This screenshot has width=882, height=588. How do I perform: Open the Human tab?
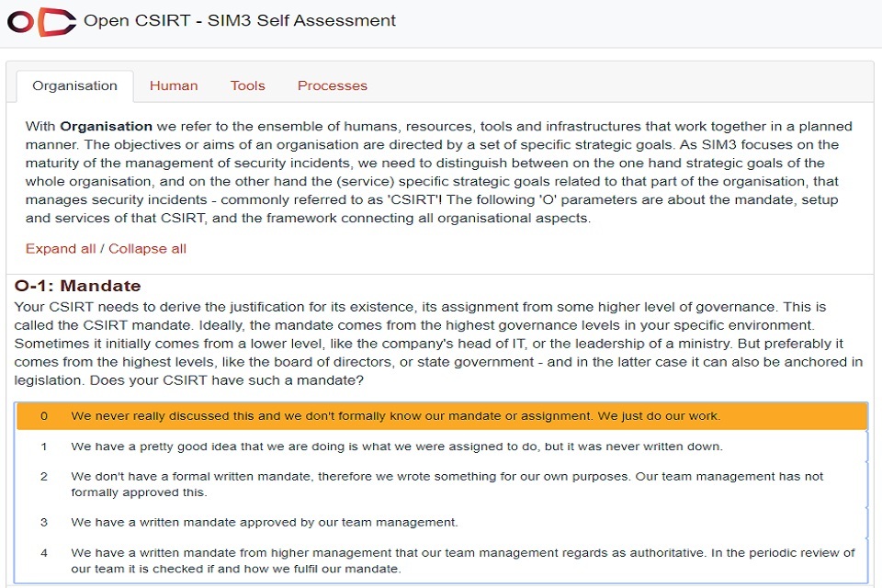pyautogui.click(x=174, y=85)
